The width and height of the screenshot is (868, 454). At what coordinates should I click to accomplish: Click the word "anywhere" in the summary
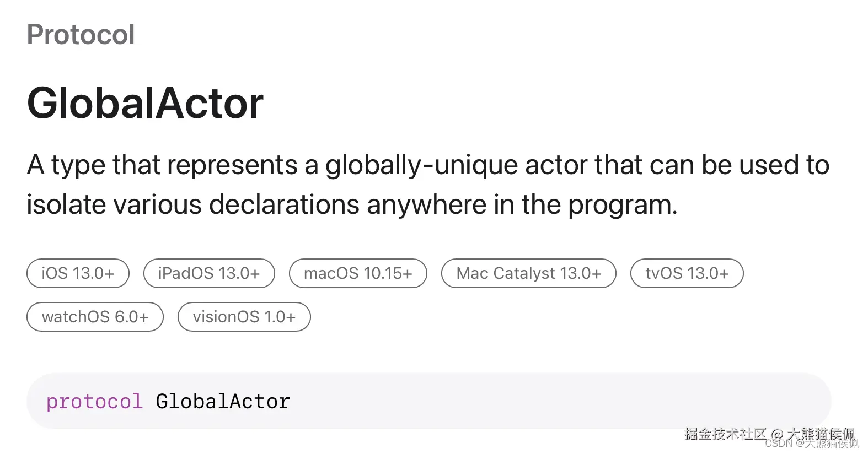(426, 205)
